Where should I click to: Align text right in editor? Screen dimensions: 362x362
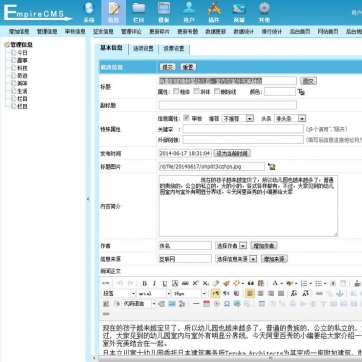pos(271,293)
